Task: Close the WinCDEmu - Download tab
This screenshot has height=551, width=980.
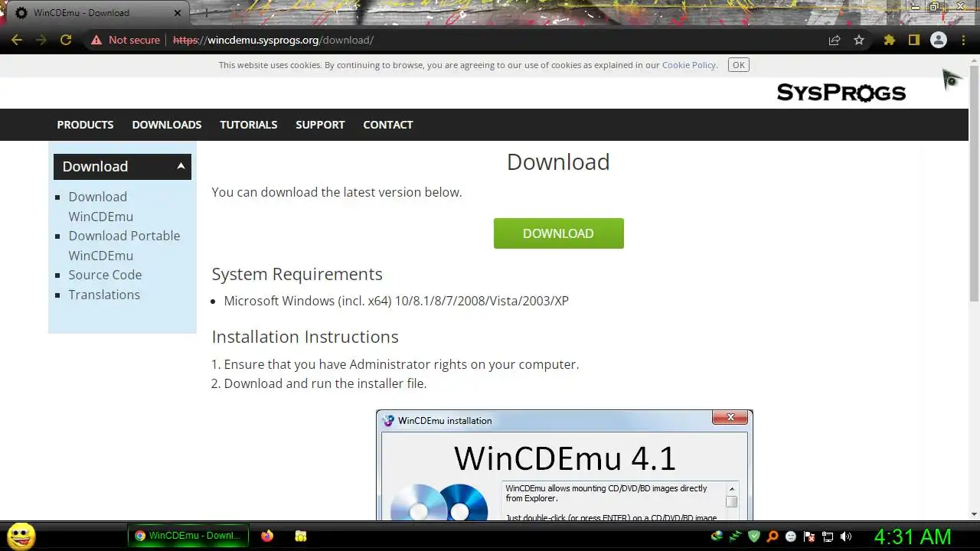Action: pos(178,13)
